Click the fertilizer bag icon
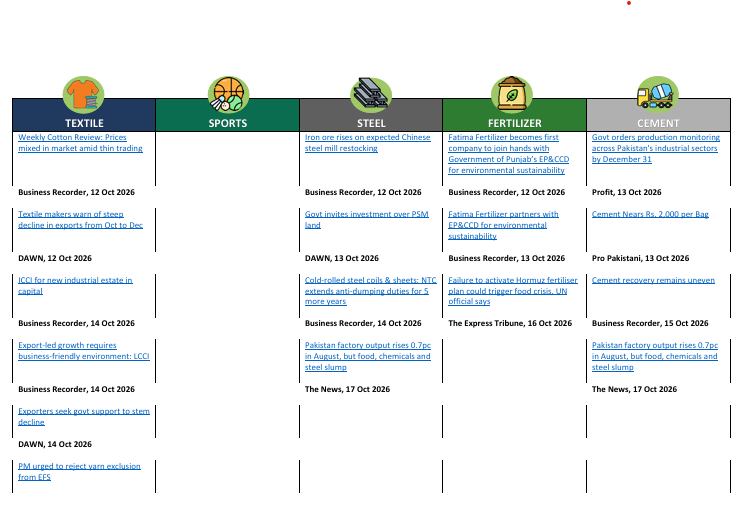This screenshot has width=748, height=520. [x=512, y=94]
